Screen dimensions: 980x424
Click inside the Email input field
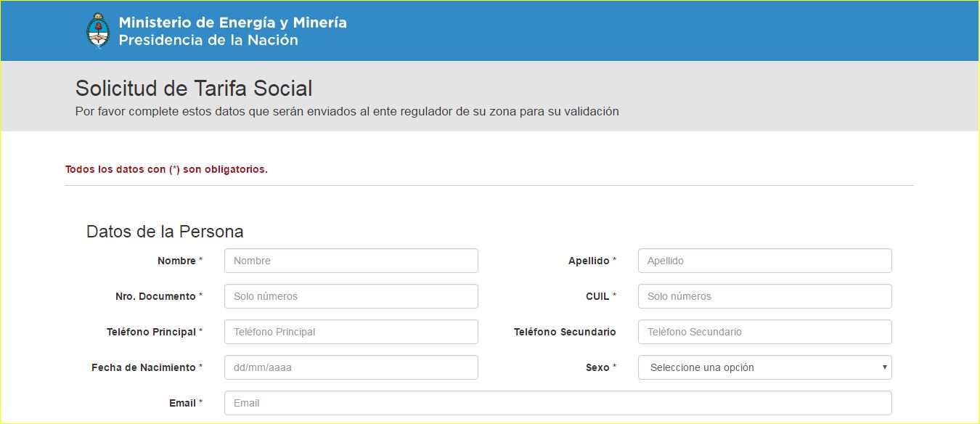coord(558,403)
